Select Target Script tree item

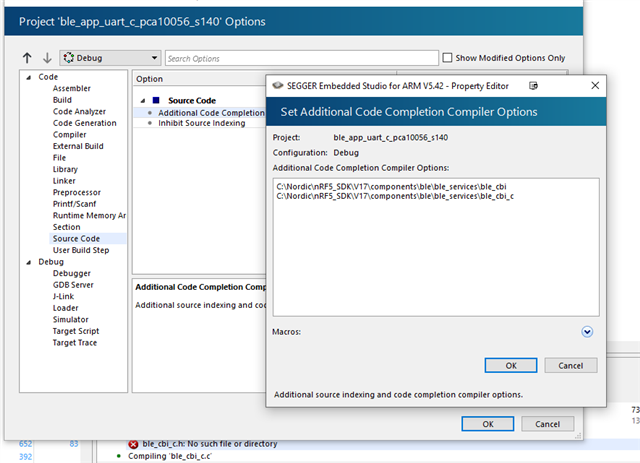76,331
